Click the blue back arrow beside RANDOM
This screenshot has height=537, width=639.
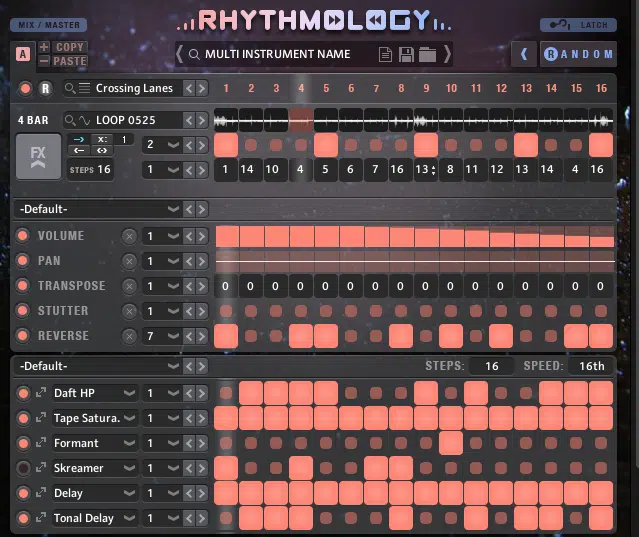click(523, 54)
